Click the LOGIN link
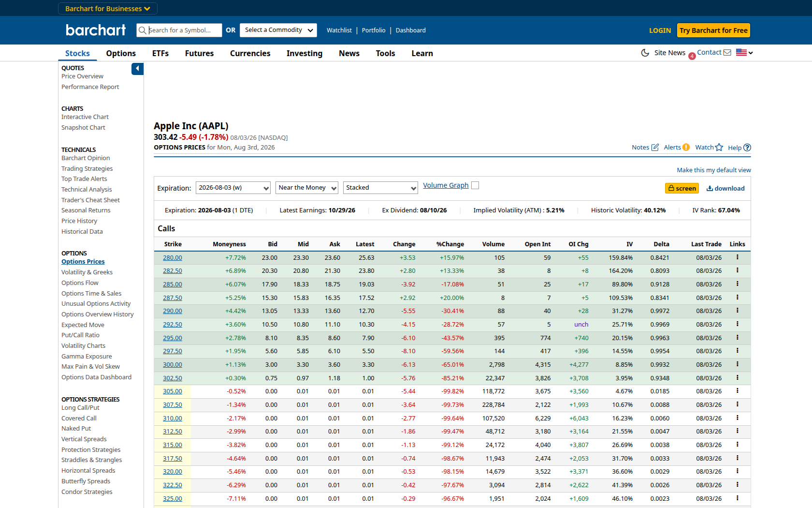Image resolution: width=812 pixels, height=508 pixels. click(x=660, y=30)
